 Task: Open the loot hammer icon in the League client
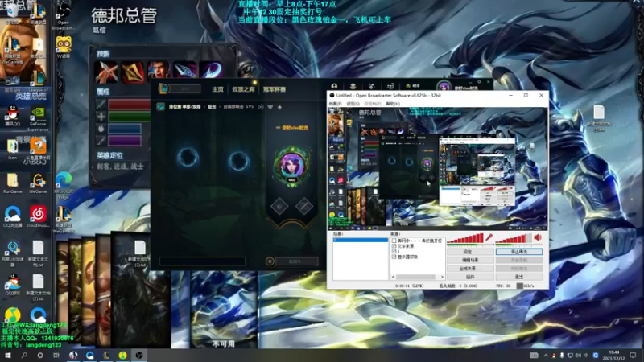click(372, 86)
